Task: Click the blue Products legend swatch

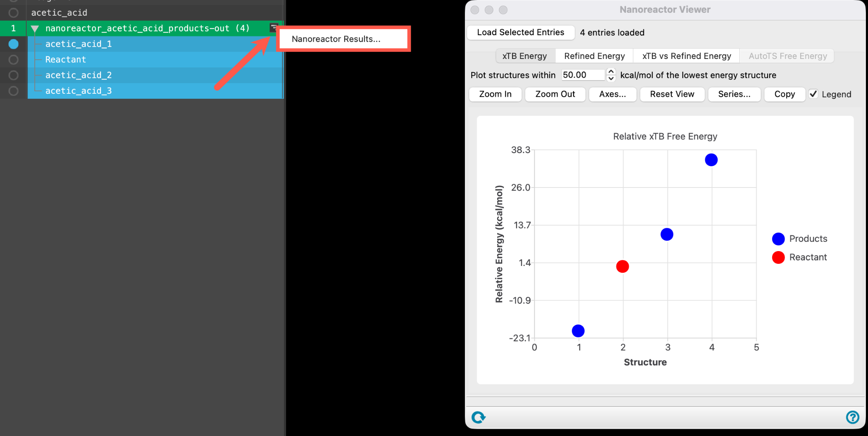Action: 778,239
